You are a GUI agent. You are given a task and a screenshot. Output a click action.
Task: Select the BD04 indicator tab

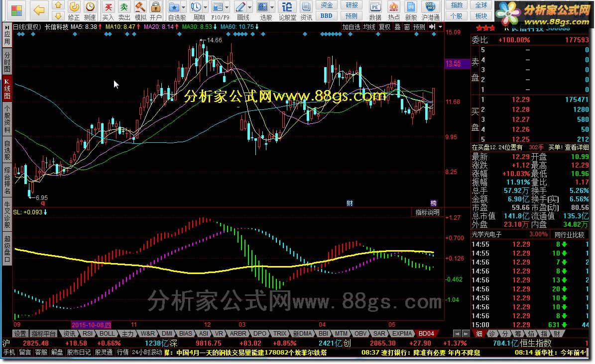426,334
